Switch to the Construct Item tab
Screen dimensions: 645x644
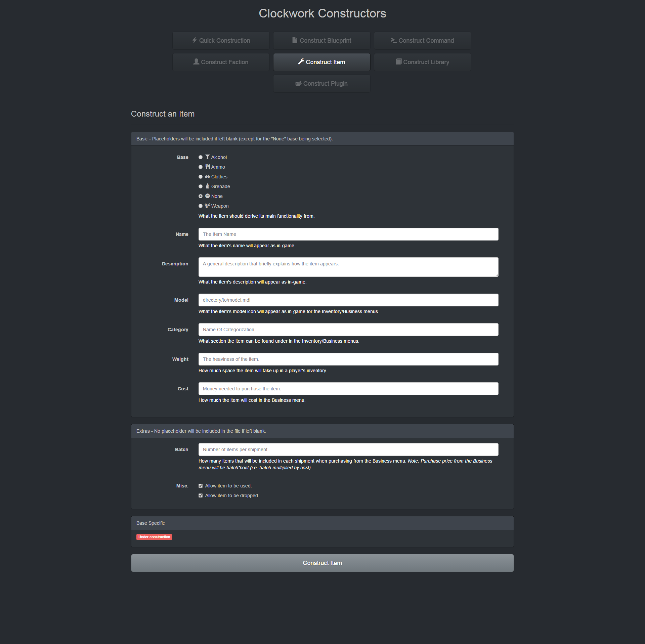[x=321, y=62]
